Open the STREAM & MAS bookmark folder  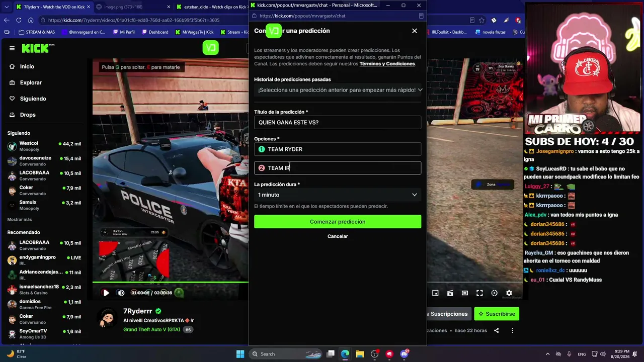37,32
